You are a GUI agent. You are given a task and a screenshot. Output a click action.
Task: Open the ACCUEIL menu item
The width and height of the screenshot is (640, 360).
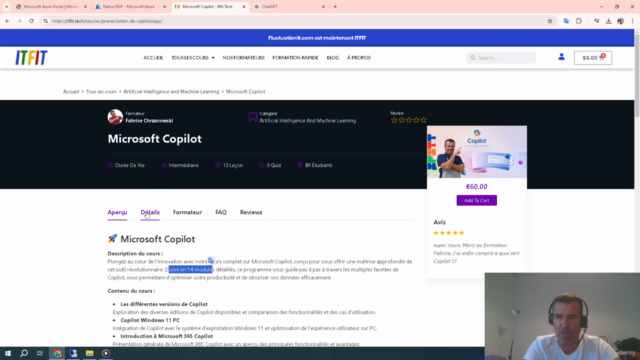coord(153,58)
